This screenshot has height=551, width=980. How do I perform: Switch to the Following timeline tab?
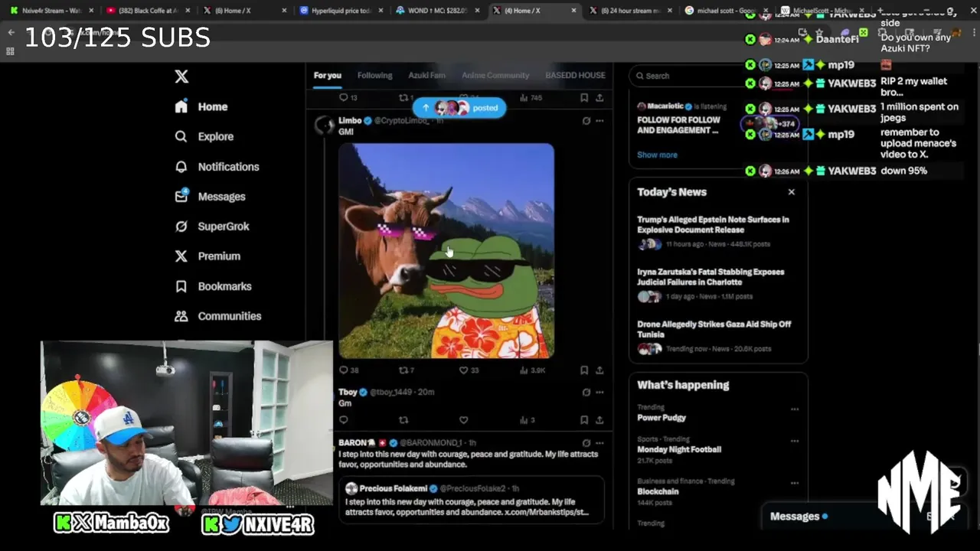coord(374,75)
